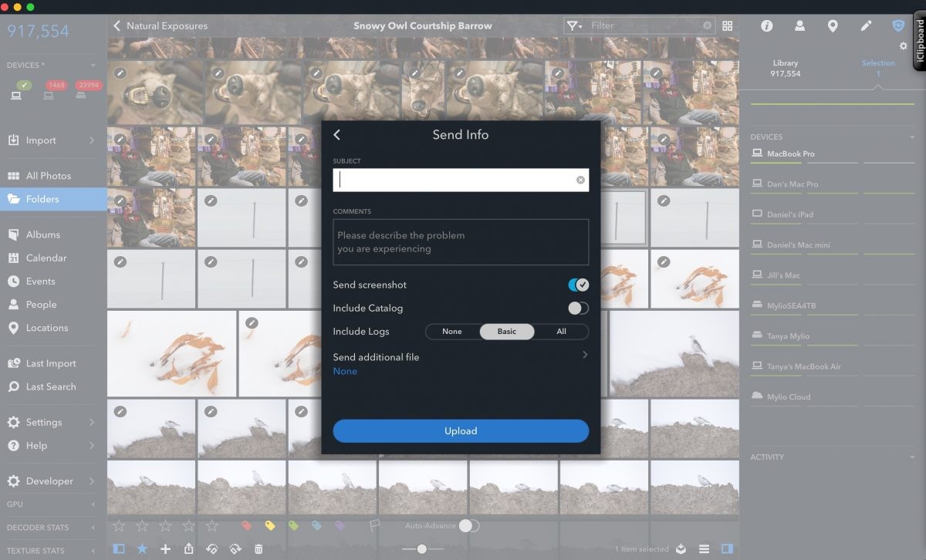Go back to Natural Exposures folder
926x560 pixels.
161,25
